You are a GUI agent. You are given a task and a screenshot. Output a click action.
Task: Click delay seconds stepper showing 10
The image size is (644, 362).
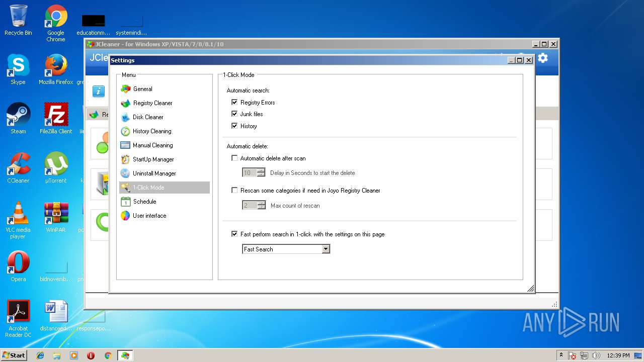tap(261, 172)
